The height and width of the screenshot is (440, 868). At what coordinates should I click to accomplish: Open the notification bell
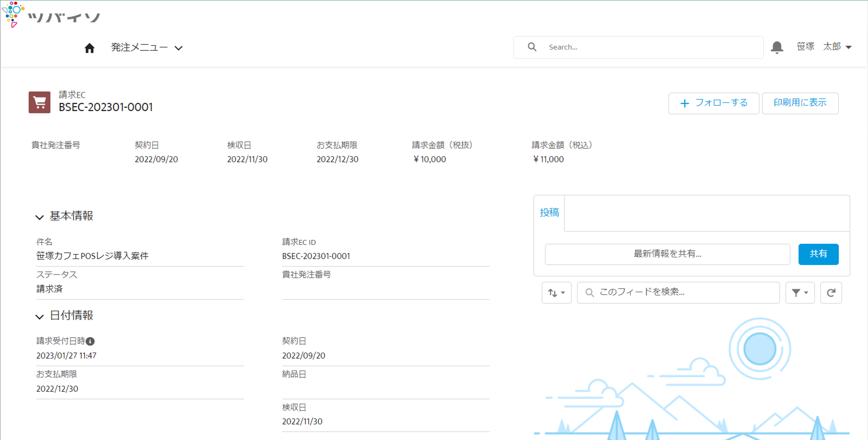point(777,47)
